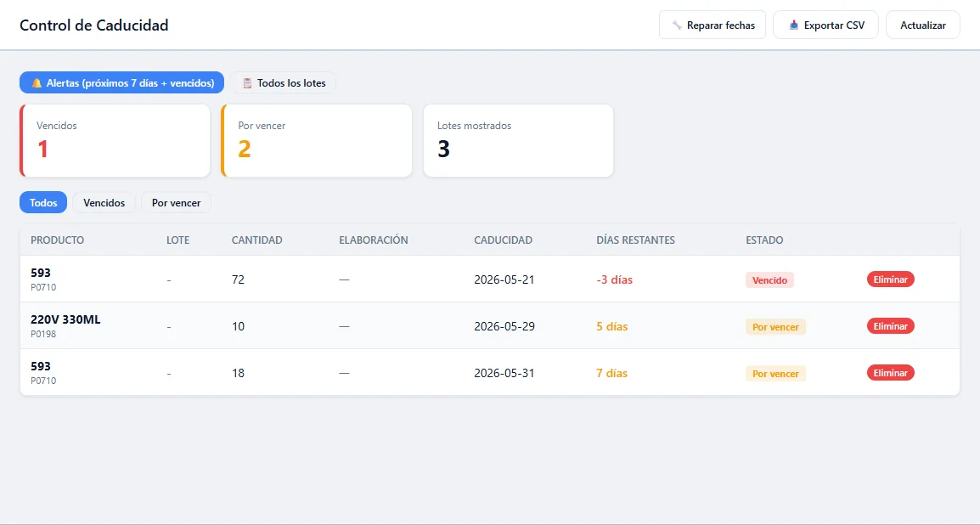Click the Vencido status badge
Screen dimensions: 980x525
point(769,280)
